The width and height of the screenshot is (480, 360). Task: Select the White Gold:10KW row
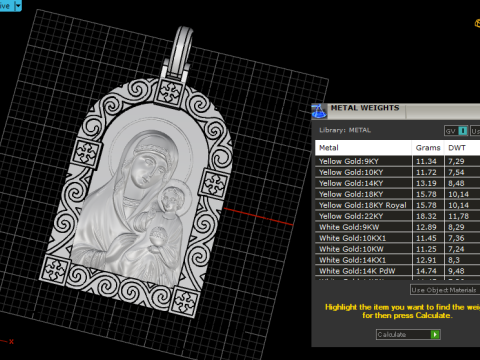click(x=398, y=249)
